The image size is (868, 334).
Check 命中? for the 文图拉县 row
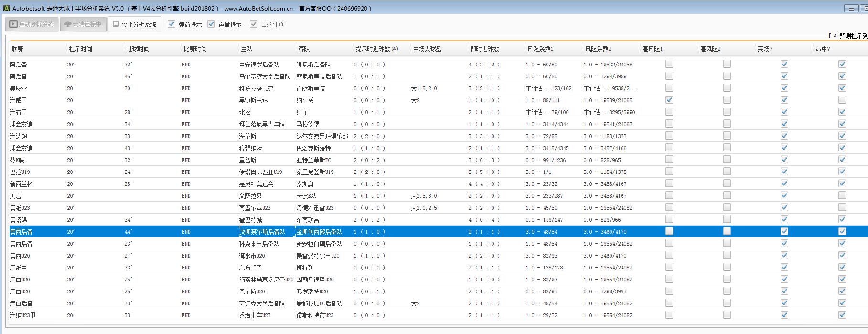coord(842,195)
